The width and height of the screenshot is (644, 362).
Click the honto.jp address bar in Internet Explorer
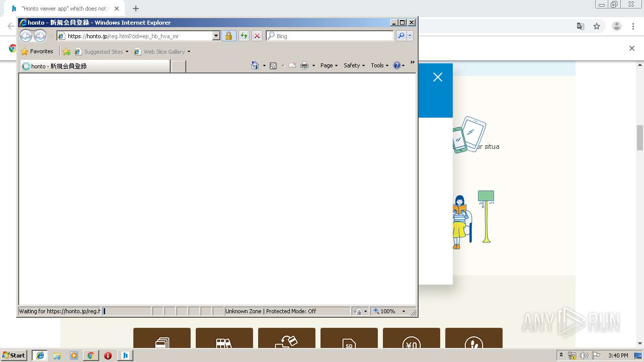click(x=134, y=36)
